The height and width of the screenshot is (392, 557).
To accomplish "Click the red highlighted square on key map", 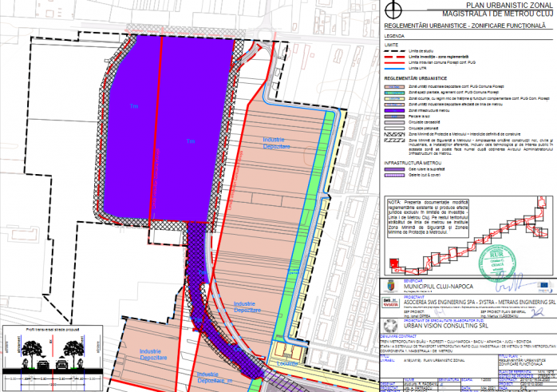I will point(393,263).
